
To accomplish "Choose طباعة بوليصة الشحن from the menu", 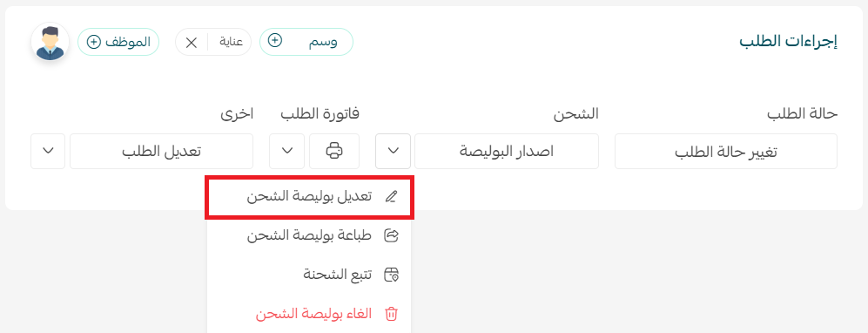I will point(309,235).
